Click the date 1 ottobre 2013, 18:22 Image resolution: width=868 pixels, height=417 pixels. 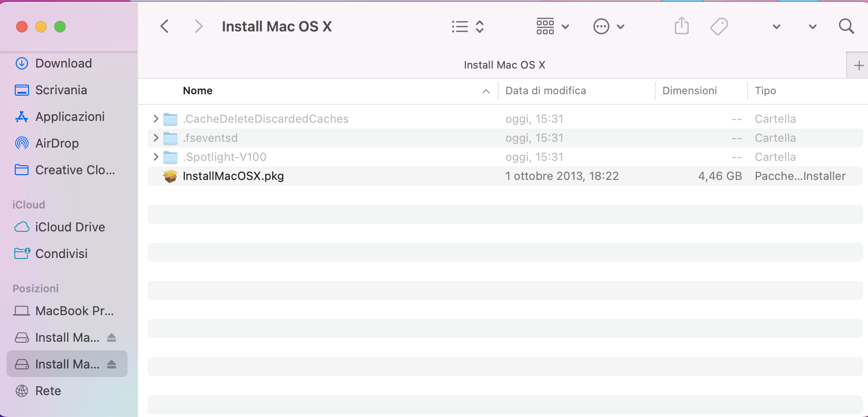pyautogui.click(x=562, y=176)
